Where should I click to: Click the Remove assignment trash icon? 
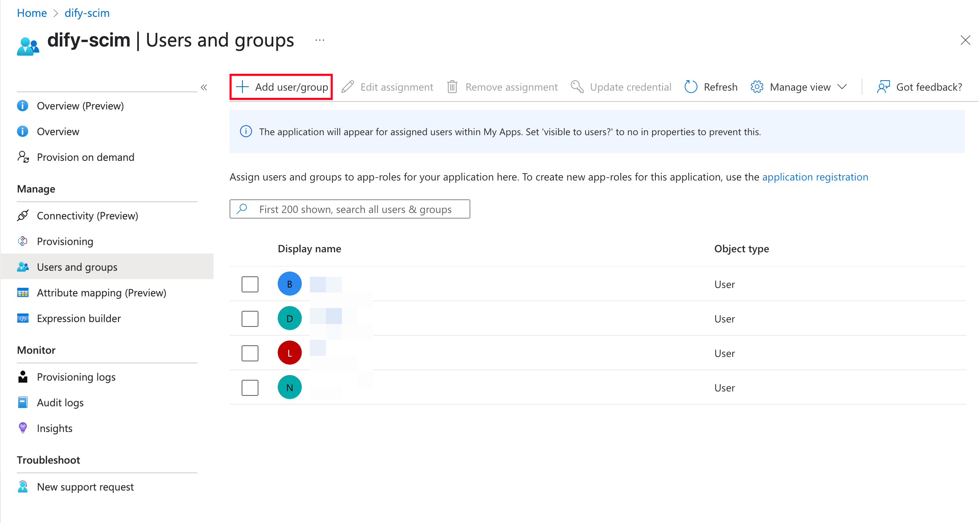tap(452, 87)
